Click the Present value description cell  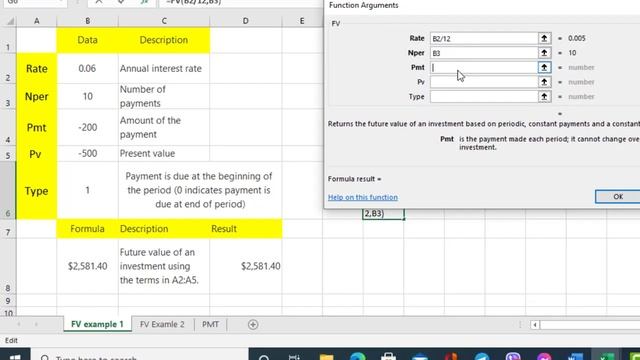164,153
